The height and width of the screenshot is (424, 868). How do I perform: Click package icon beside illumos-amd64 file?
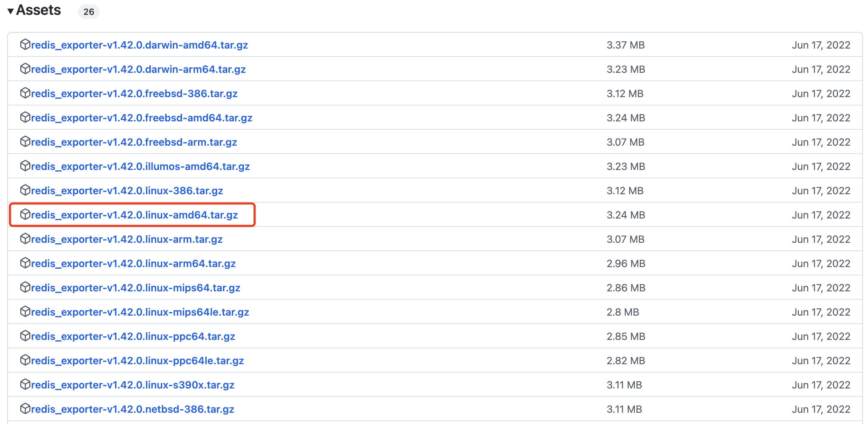(25, 166)
